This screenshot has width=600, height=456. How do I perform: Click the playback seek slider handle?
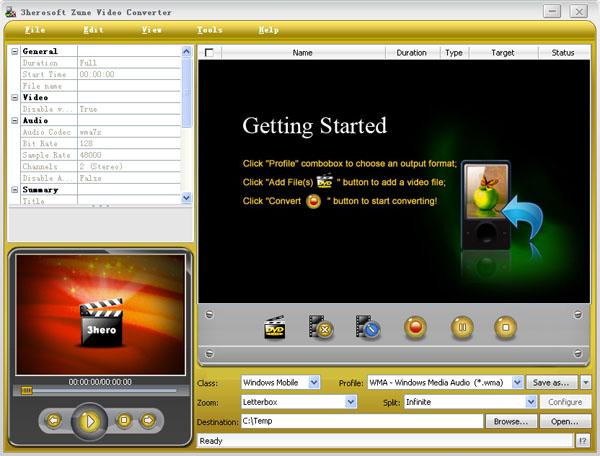pos(26,391)
